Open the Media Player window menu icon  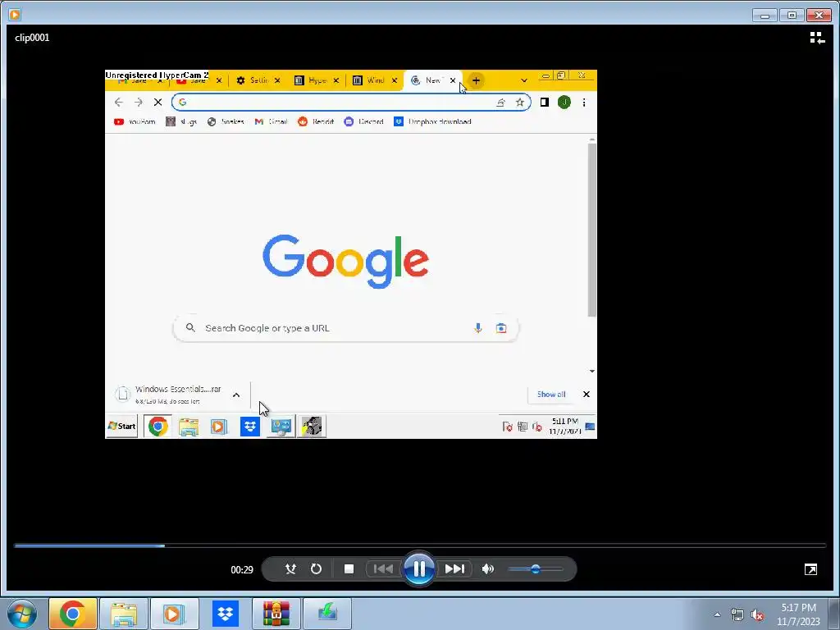click(15, 14)
